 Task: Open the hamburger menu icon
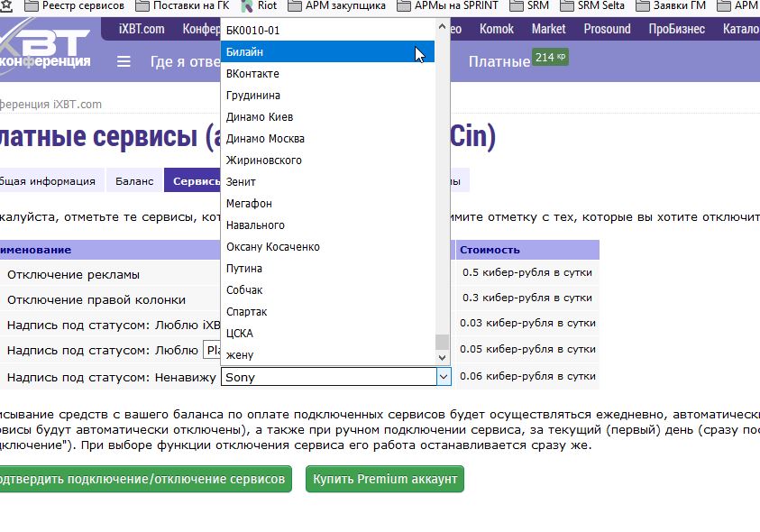coord(124,61)
